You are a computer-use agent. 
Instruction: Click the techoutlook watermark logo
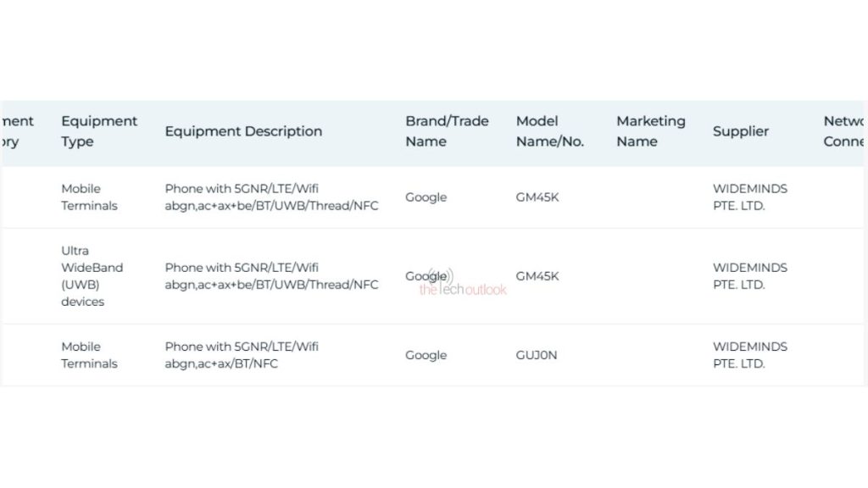(462, 285)
